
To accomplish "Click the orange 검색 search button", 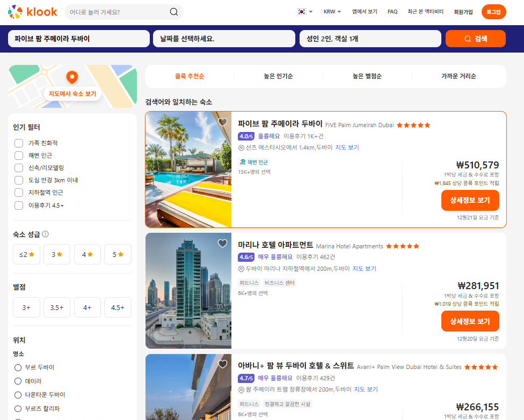I will [x=476, y=39].
